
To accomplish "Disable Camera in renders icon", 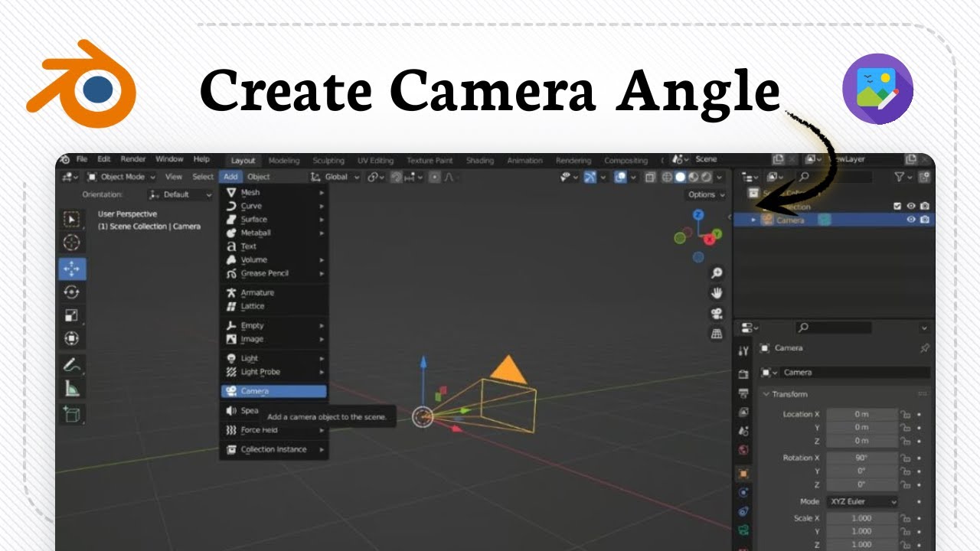I will [x=925, y=220].
